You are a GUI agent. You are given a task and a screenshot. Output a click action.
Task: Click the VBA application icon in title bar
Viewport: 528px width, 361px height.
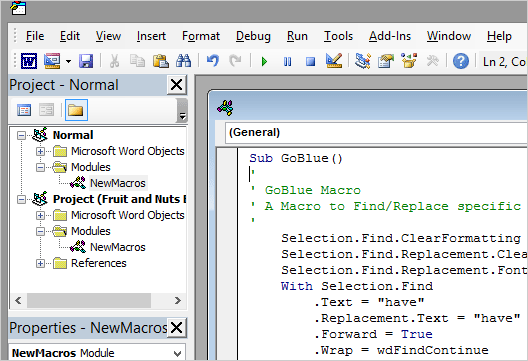(18, 8)
